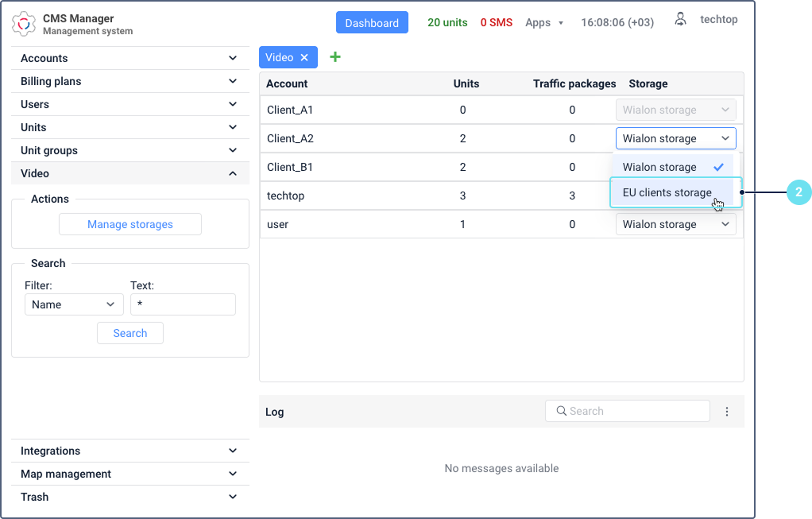Image resolution: width=812 pixels, height=519 pixels.
Task: Open user row's Wialon storage dropdown
Action: coord(675,224)
